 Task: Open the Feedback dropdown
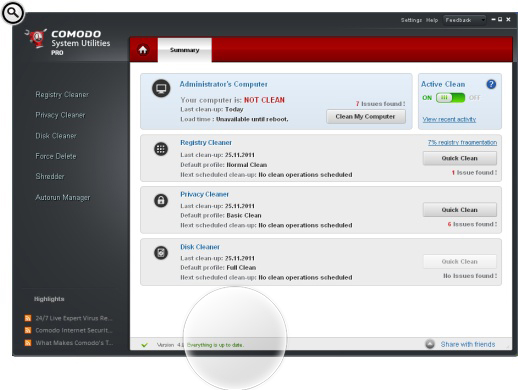pyautogui.click(x=464, y=20)
